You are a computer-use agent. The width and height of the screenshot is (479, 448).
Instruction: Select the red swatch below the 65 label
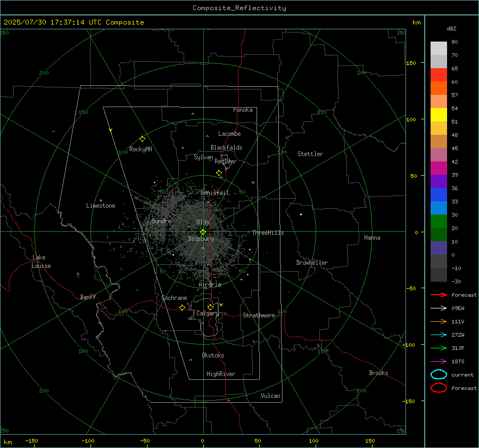coord(439,75)
